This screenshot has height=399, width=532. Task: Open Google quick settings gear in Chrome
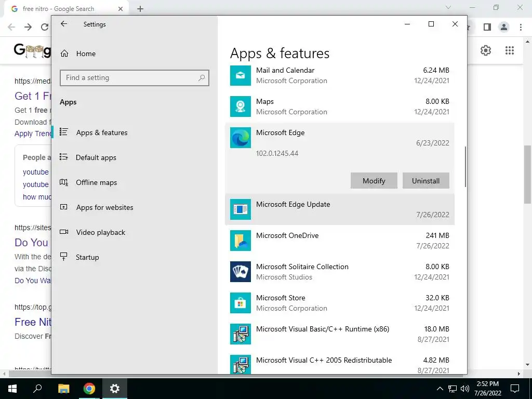pyautogui.click(x=486, y=50)
